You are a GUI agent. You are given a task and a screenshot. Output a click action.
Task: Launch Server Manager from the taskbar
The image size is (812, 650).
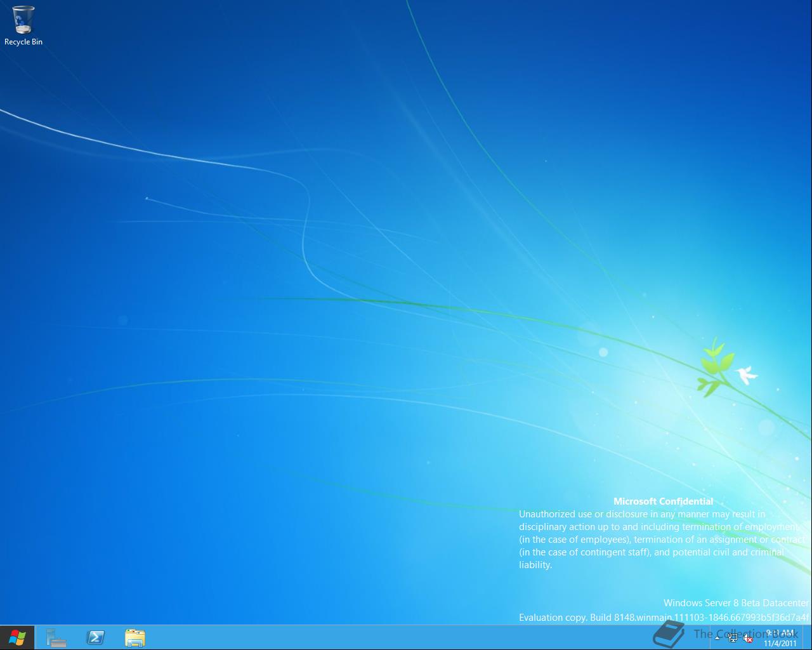click(x=56, y=637)
